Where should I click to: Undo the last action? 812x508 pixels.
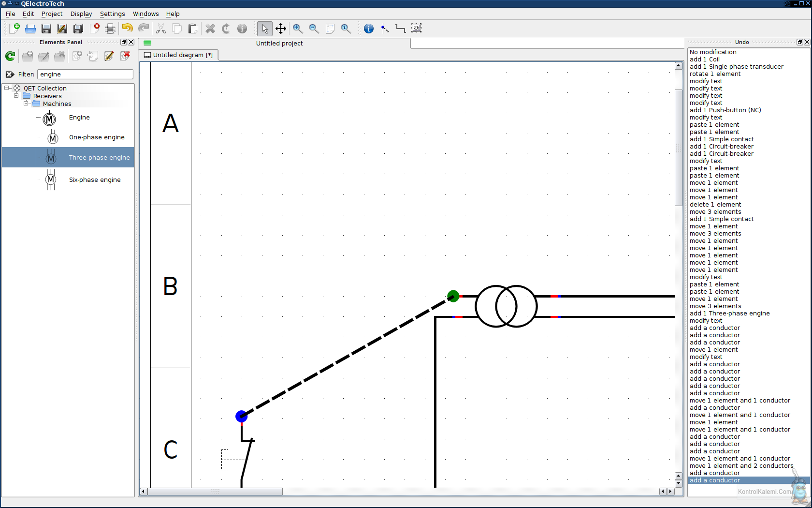tap(128, 29)
